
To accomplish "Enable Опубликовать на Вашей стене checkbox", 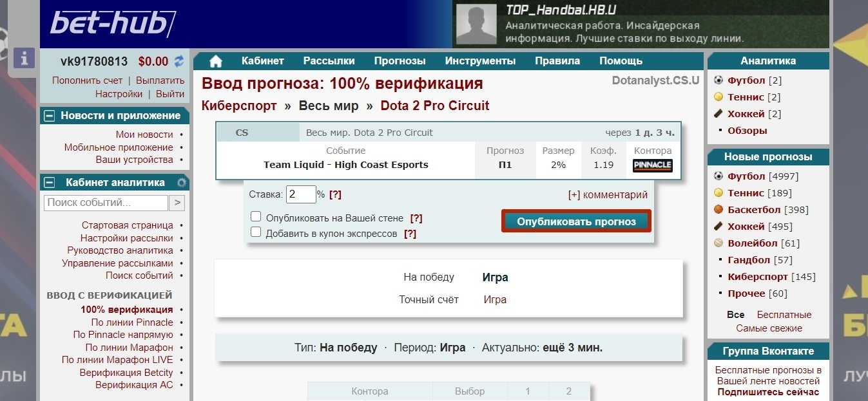I will (x=256, y=217).
